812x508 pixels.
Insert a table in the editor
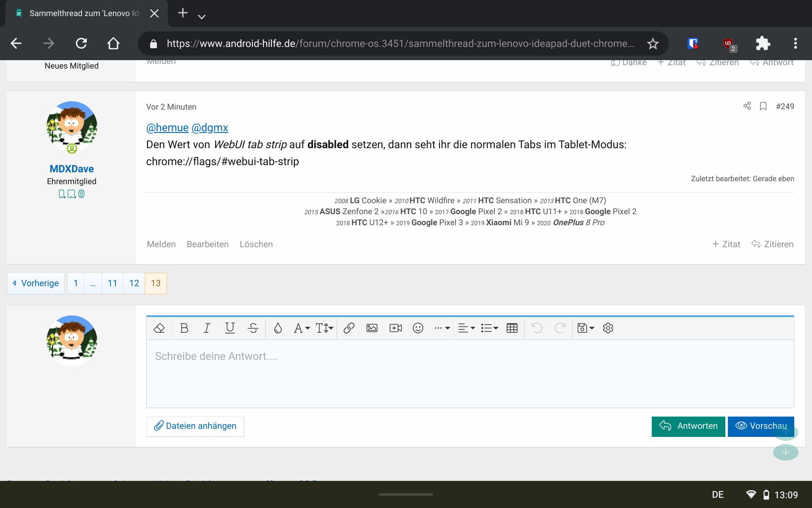pos(512,328)
